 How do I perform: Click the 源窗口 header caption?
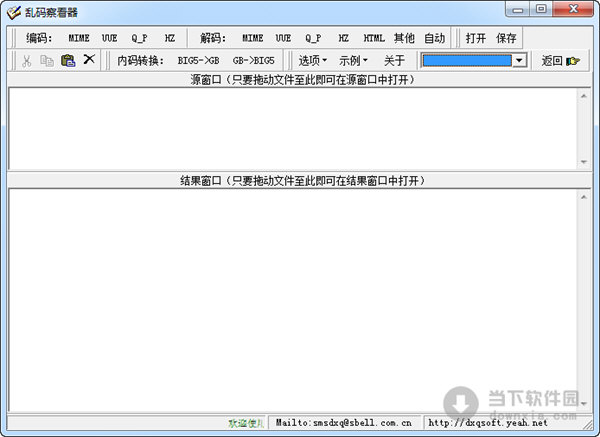(302, 80)
